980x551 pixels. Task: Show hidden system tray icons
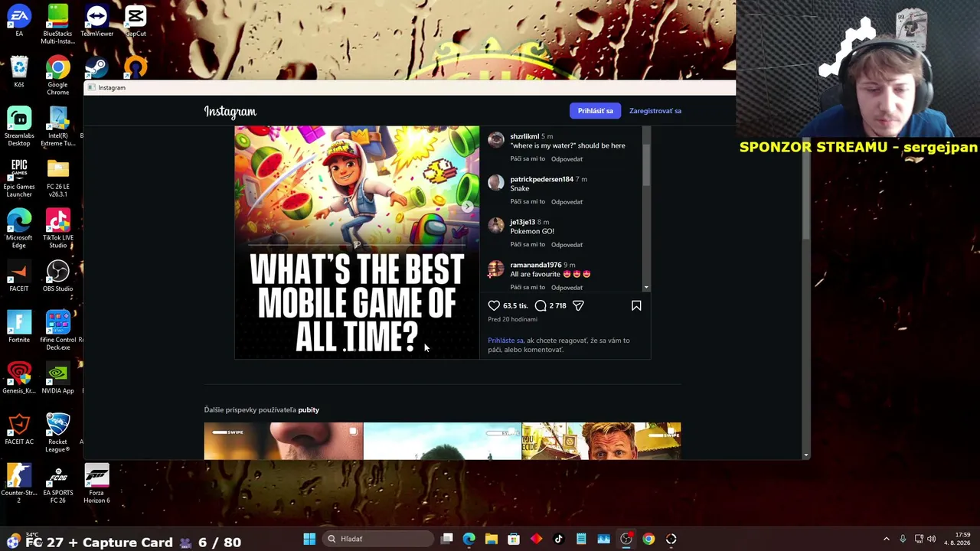click(x=887, y=539)
